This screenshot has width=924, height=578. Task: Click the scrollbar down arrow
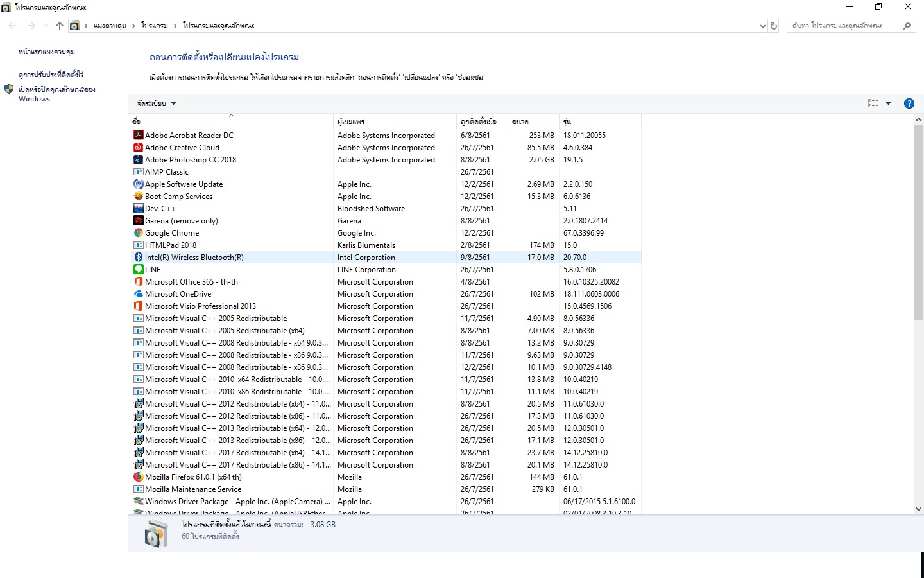point(918,509)
